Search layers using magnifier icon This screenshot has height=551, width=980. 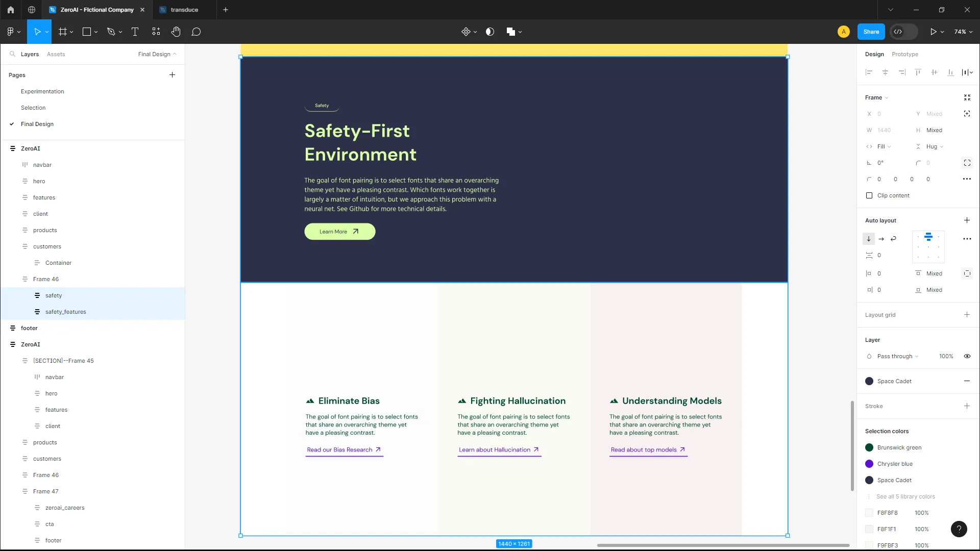(x=12, y=54)
